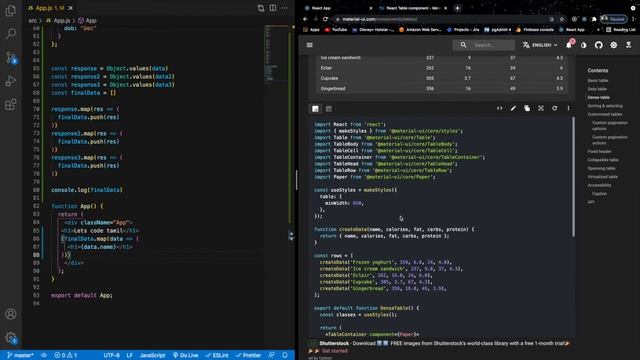Show the TypeScript demo source
The image size is (640, 360).
pos(329,109)
